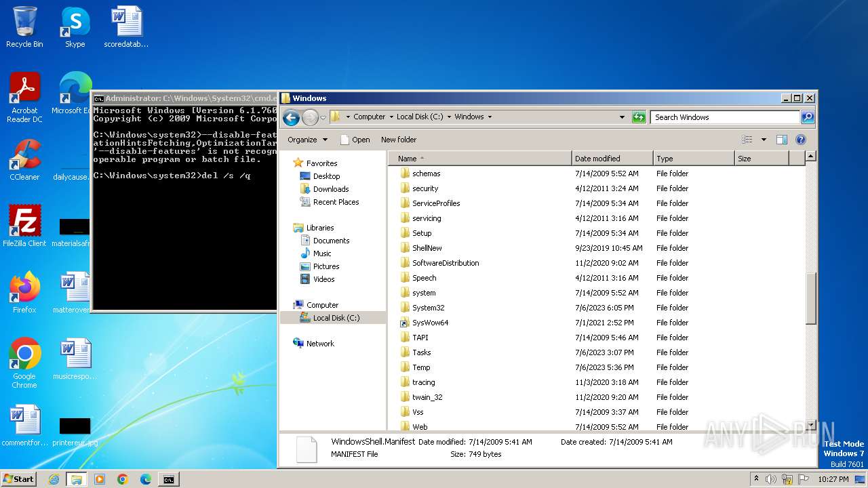Expand Local Disk (C:) breadcrumb arrow
The height and width of the screenshot is (488, 868).
coord(448,117)
